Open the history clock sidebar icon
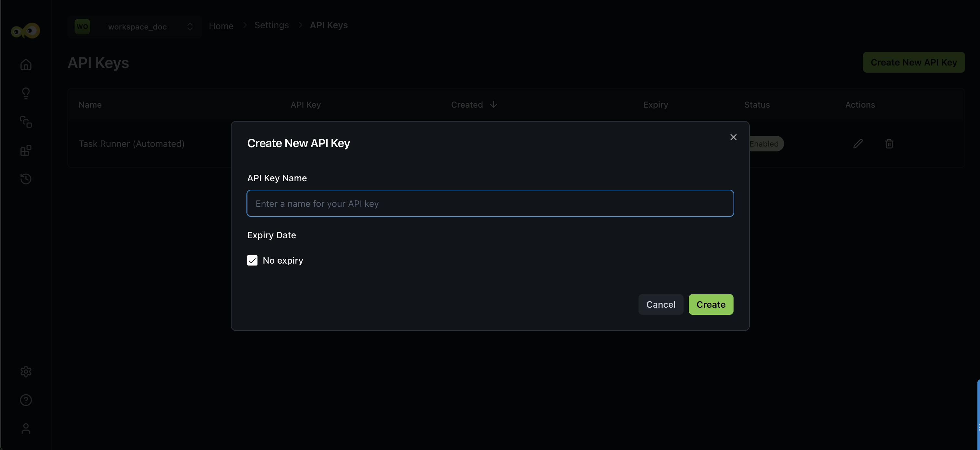 click(26, 179)
